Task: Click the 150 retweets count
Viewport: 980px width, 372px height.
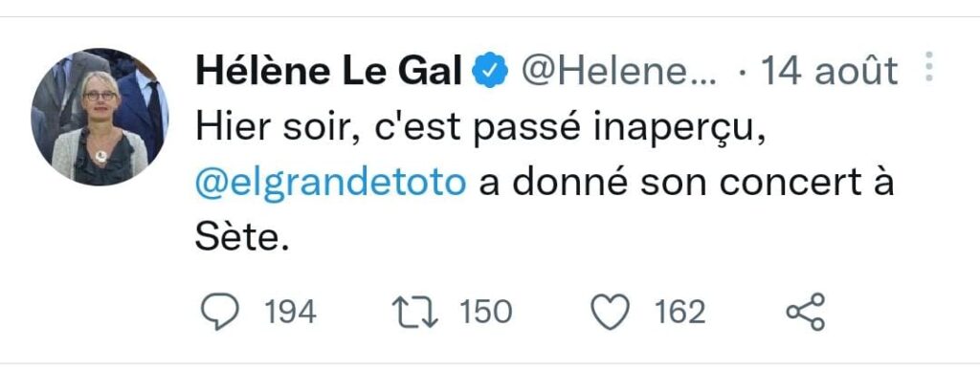Action: (x=486, y=312)
